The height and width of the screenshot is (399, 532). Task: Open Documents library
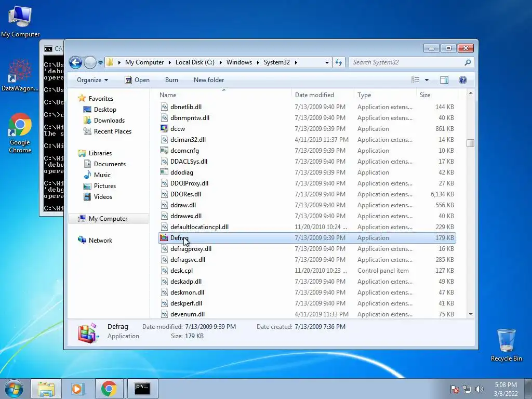(x=110, y=164)
